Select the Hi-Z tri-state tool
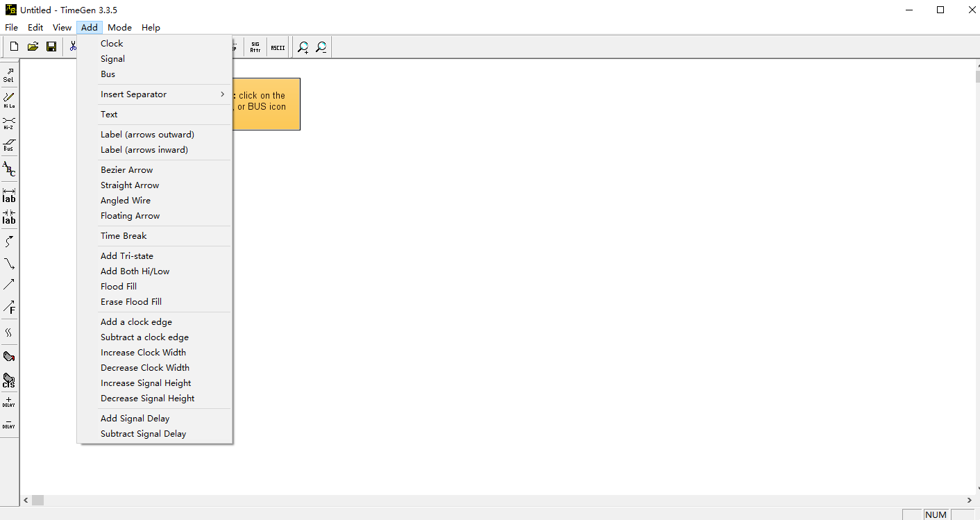The height and width of the screenshot is (520, 980). click(x=9, y=123)
